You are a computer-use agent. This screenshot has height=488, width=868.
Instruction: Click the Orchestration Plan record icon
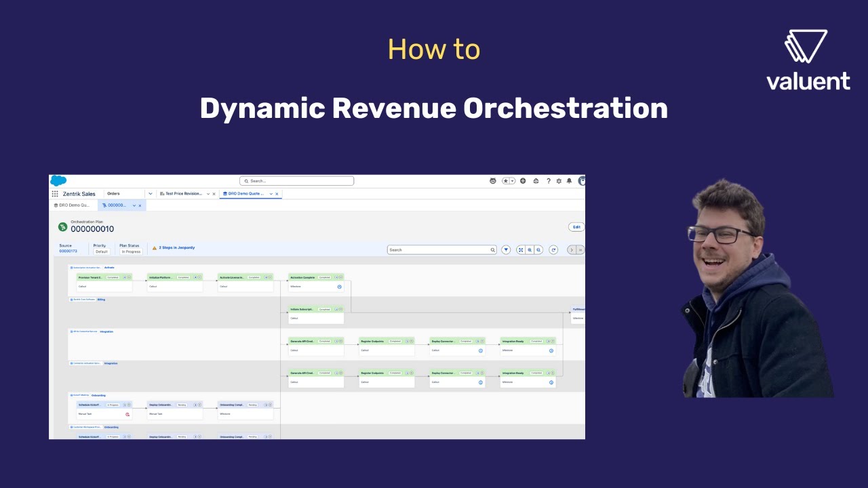click(x=62, y=227)
